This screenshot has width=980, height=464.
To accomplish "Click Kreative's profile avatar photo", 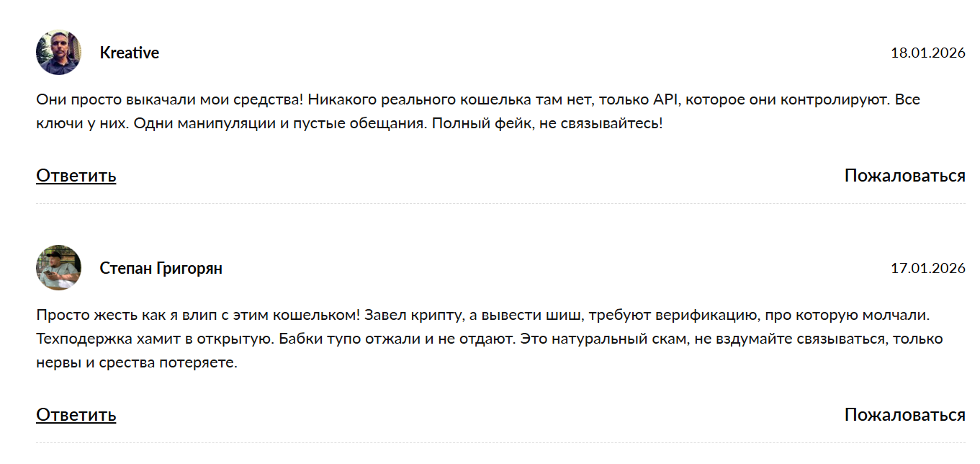I will [x=58, y=53].
